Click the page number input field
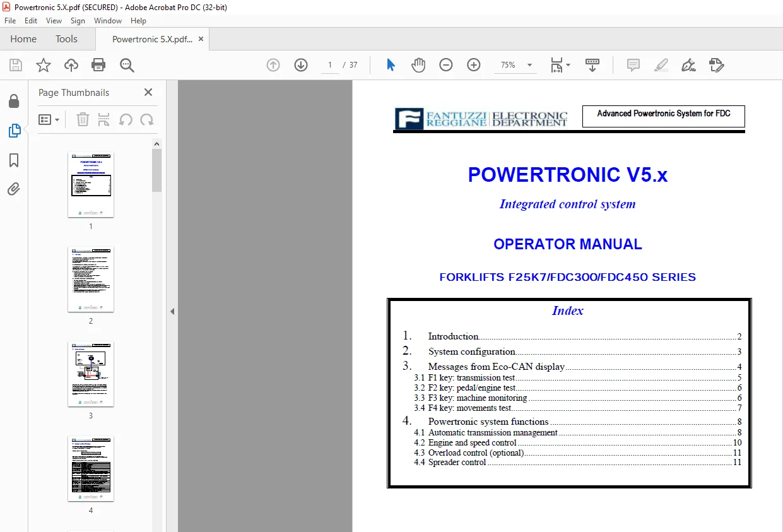Image resolution: width=783 pixels, height=532 pixels. 329,65
